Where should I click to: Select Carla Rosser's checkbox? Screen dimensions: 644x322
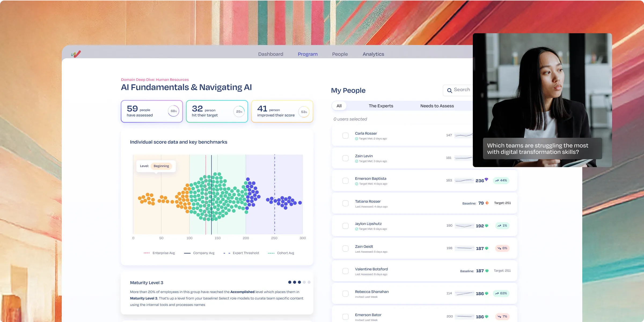click(345, 136)
